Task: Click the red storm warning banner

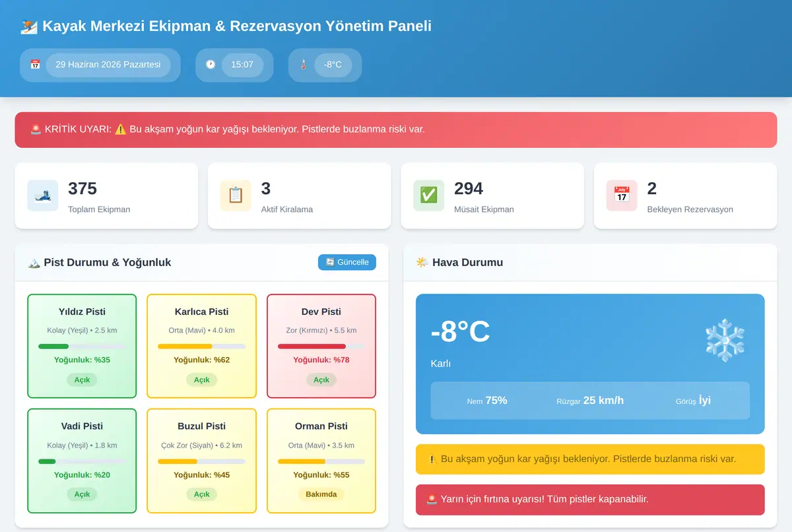Action: pyautogui.click(x=590, y=500)
